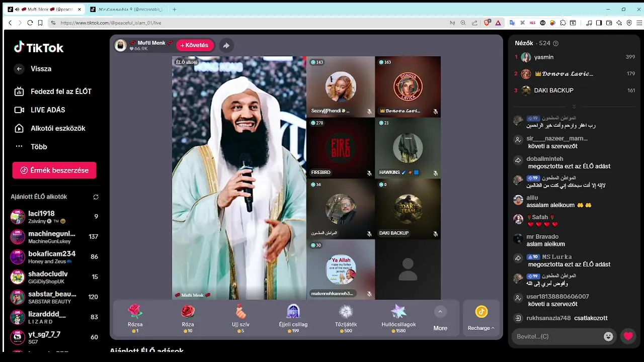
Task: Open emoji picker in chat
Action: 608,336
